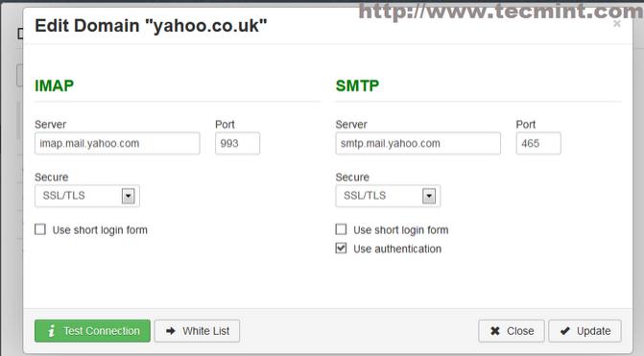Click the Close button at the dialog bottom

(x=512, y=331)
